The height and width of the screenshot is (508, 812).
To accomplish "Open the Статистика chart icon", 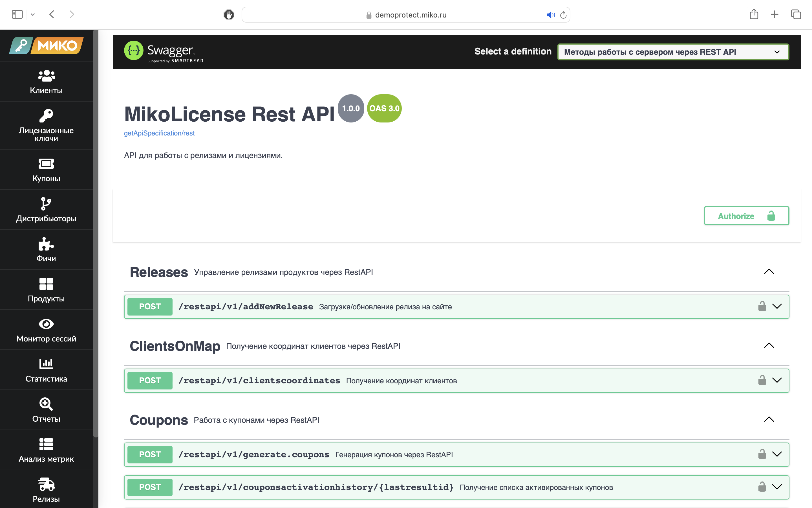I will click(46, 364).
